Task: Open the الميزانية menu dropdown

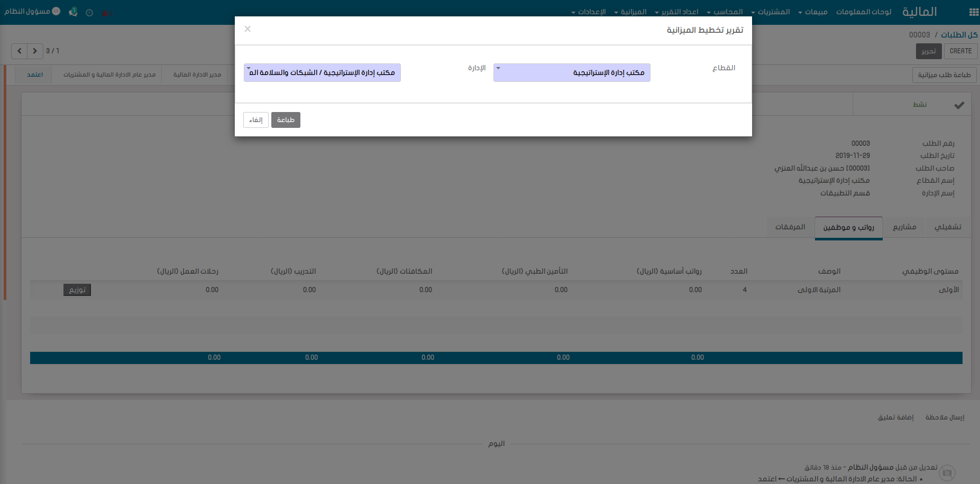Action: (x=630, y=12)
